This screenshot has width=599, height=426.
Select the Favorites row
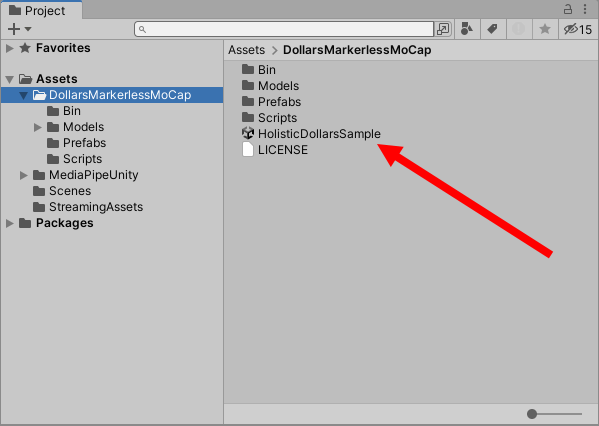coord(112,48)
